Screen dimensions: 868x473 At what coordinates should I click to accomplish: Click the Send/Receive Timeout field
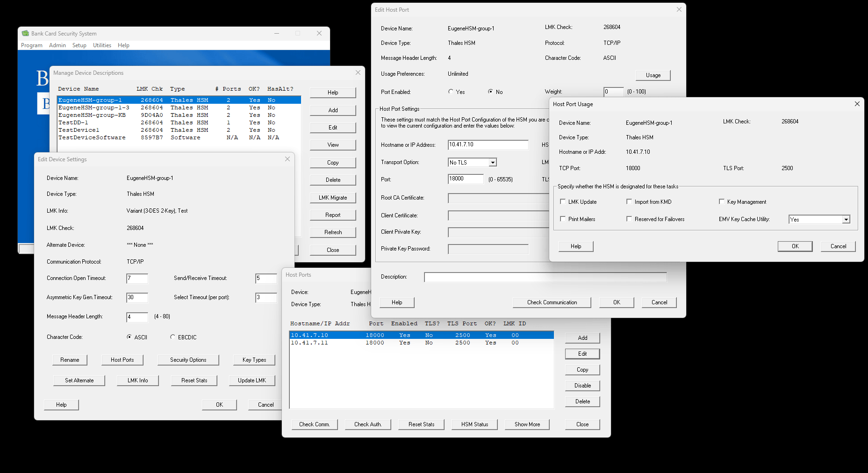(x=266, y=279)
